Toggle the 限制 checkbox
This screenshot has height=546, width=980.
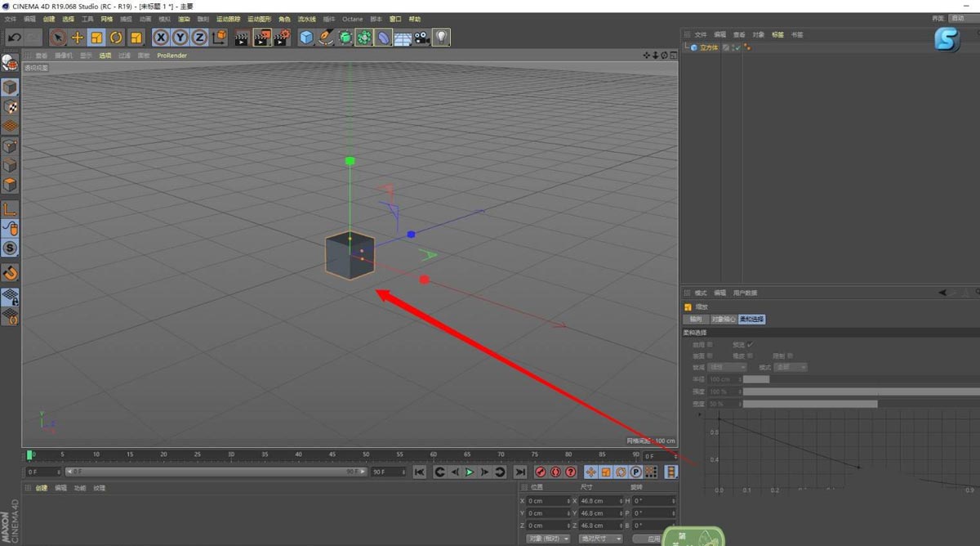790,356
